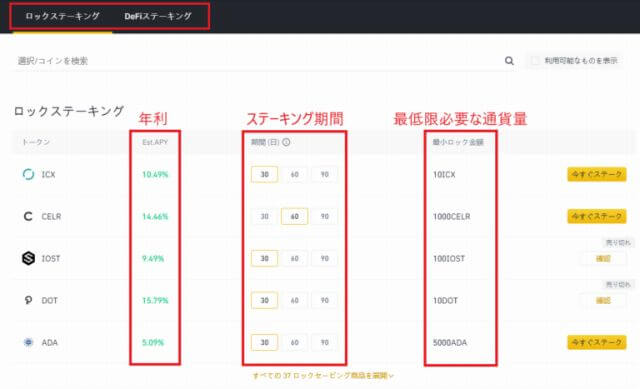
Task: Click the IOST token logo
Action: [28, 258]
